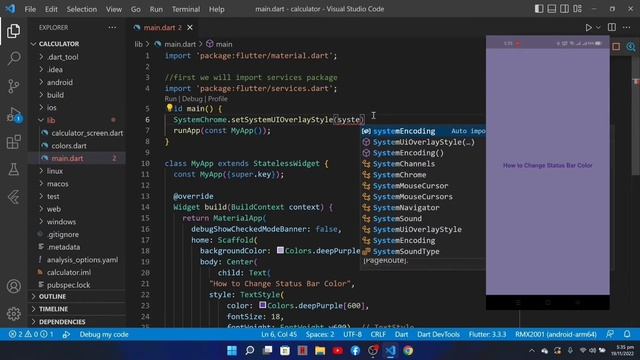Open the Accounts menu icon
This screenshot has height=360, width=640.
coord(13,286)
